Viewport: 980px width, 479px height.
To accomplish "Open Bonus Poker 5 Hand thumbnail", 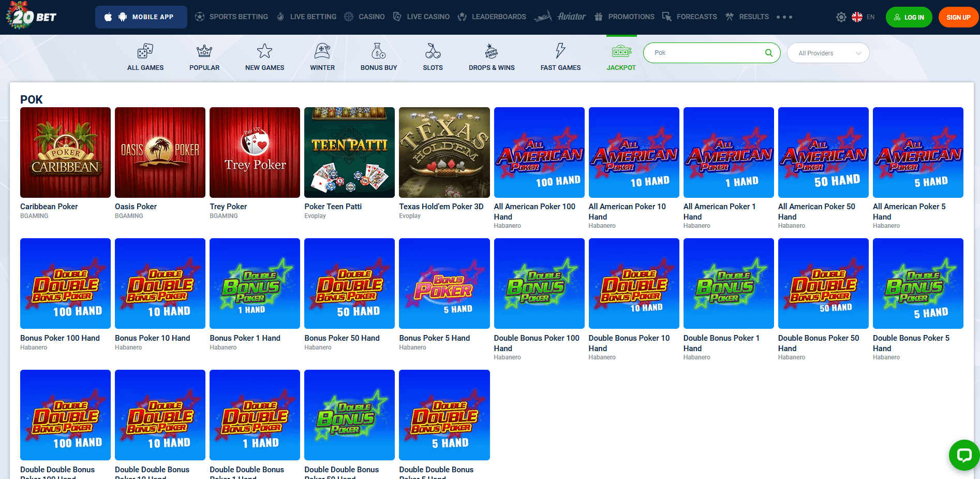I will 444,283.
